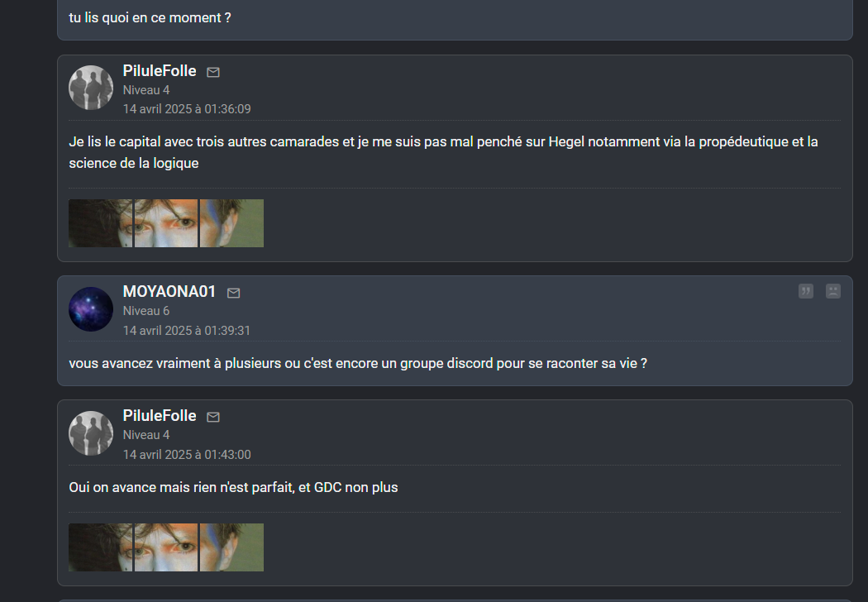This screenshot has height=602, width=868.
Task: Open permalink 14 avril 2025 à 01:43:00
Action: [x=187, y=455]
